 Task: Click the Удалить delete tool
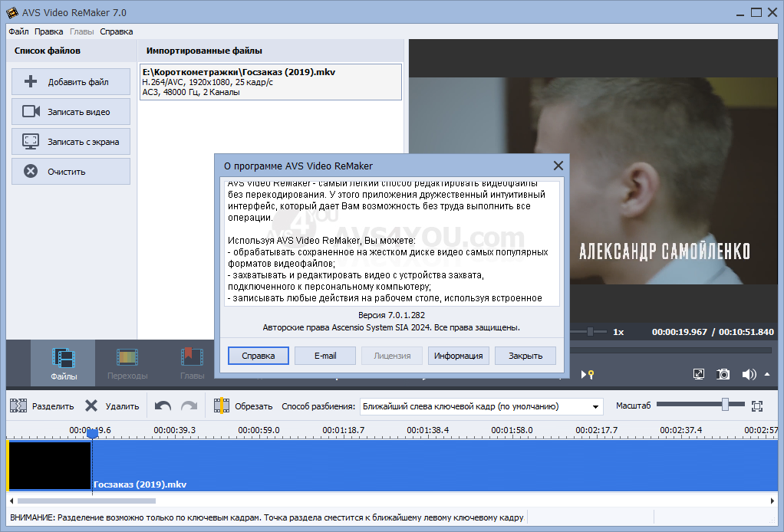click(x=112, y=406)
